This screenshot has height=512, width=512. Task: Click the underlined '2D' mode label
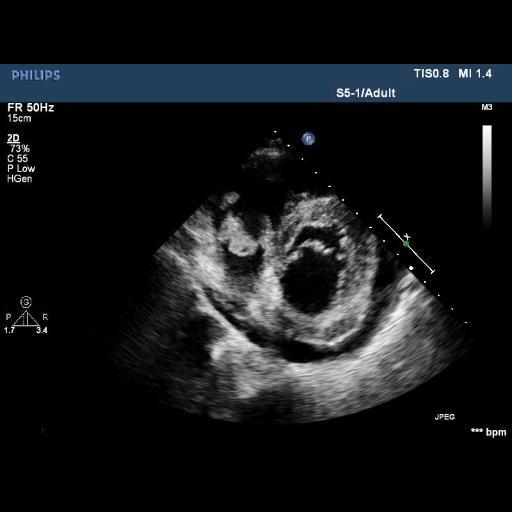13,138
